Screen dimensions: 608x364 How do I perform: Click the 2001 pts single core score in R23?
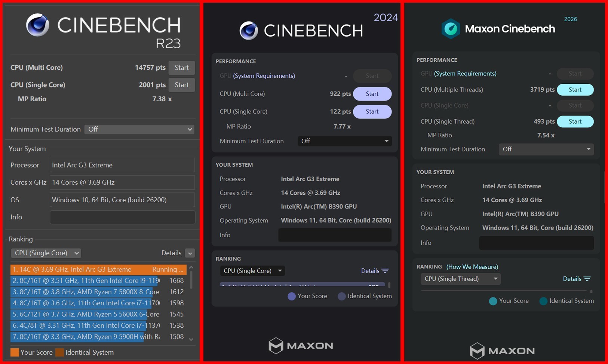(152, 85)
